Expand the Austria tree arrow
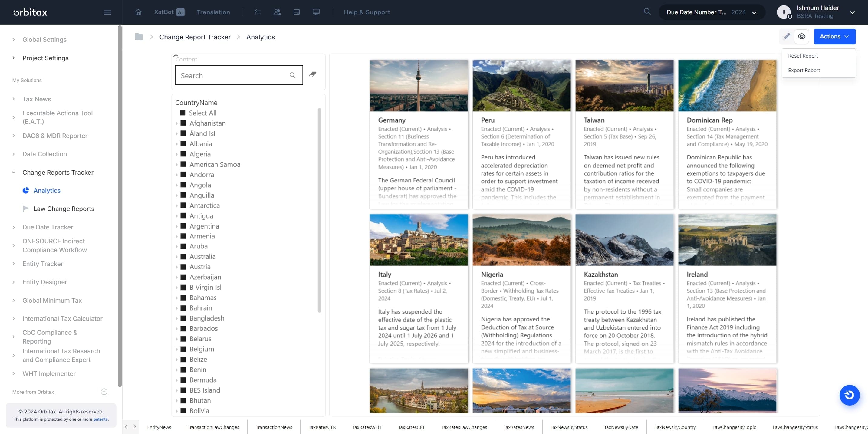Viewport: 868px width, 434px height. click(176, 267)
